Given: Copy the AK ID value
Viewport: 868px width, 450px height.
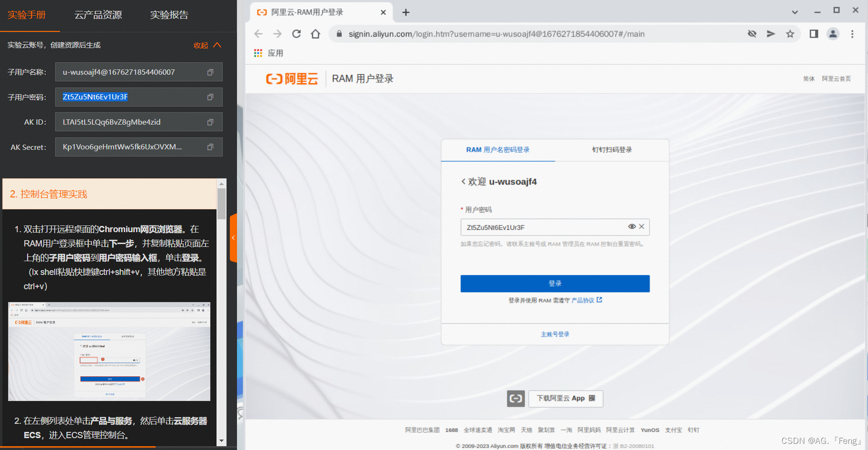Looking at the screenshot, I should (x=210, y=122).
